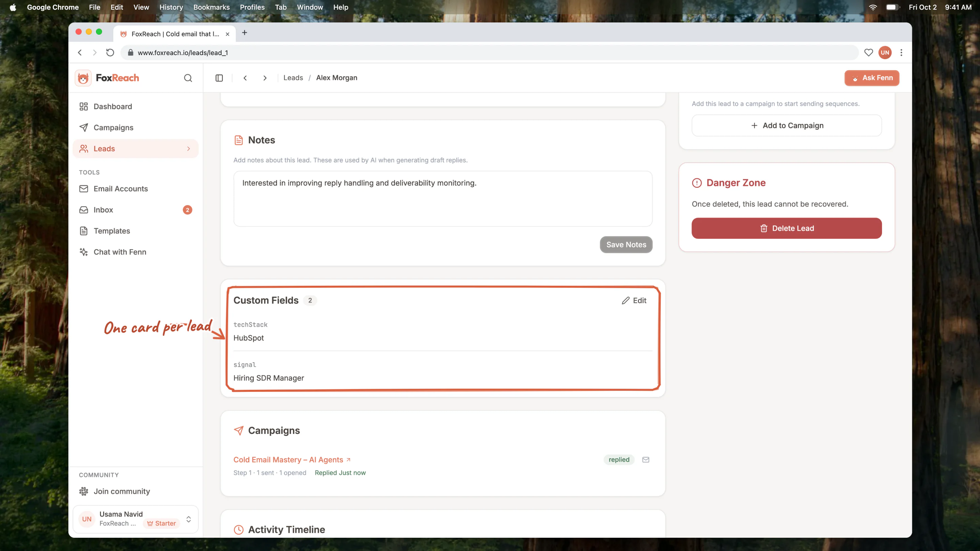The image size is (980, 551).
Task: Click the HubSpot techStack value
Action: pyautogui.click(x=248, y=338)
